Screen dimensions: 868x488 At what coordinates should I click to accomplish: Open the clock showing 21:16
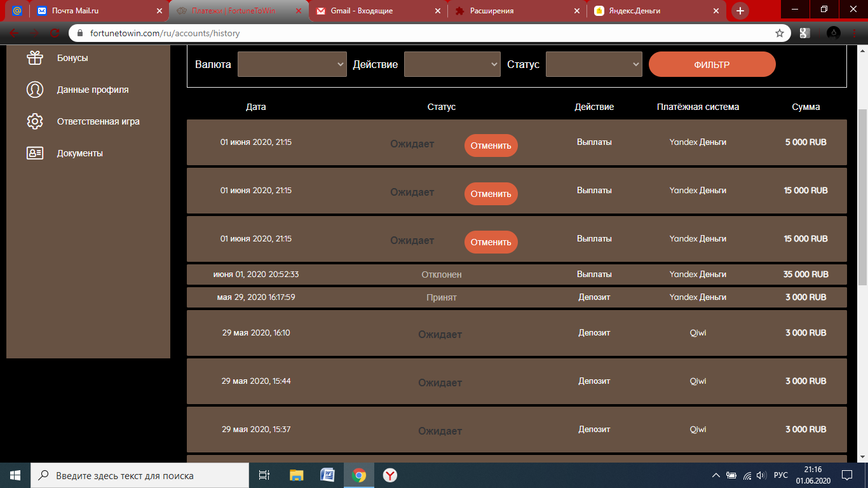tap(813, 475)
